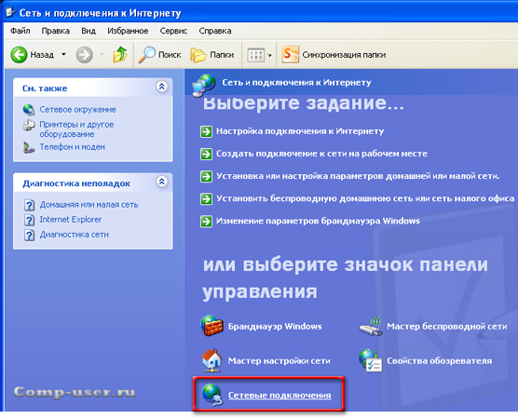This screenshot has width=518, height=420.
Task: Collapse the Диагностика неполадок panel
Action: coord(162,182)
